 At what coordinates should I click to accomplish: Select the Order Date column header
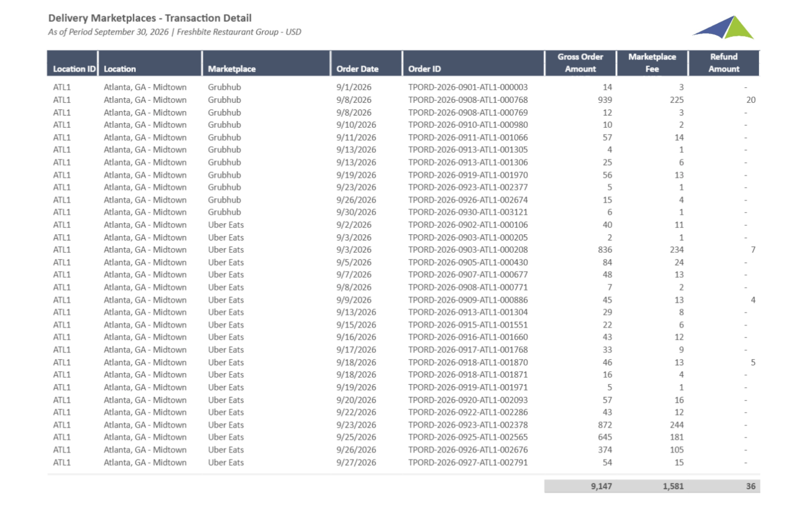click(x=357, y=69)
